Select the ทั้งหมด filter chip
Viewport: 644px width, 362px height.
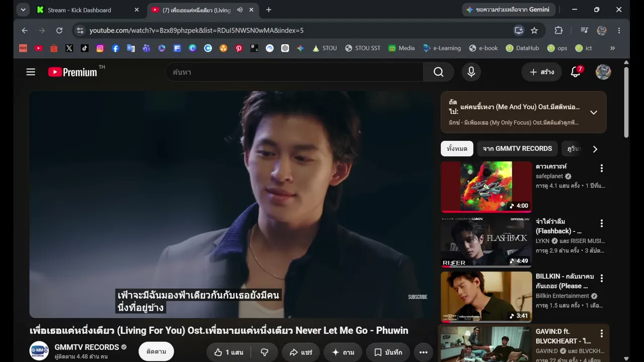point(457,149)
